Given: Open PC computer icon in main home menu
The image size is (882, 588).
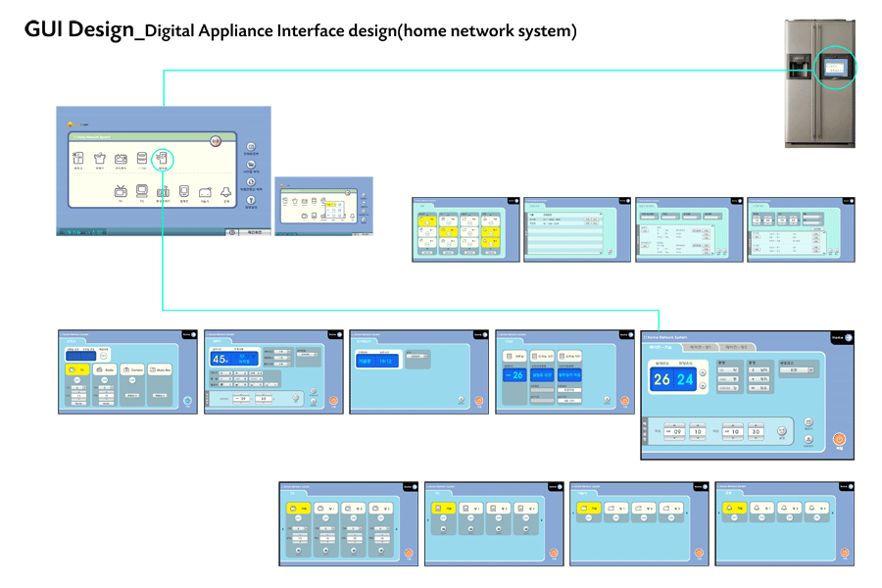Looking at the screenshot, I should pos(142,191).
